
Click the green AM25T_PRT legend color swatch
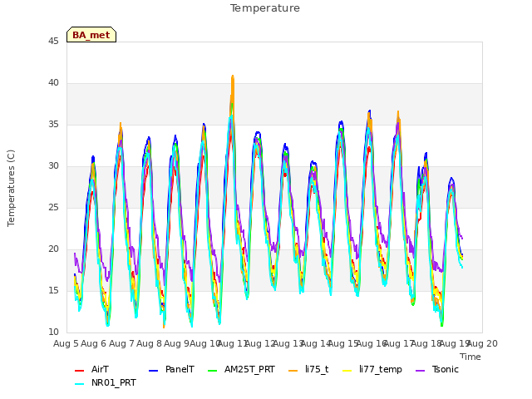pos(213,371)
